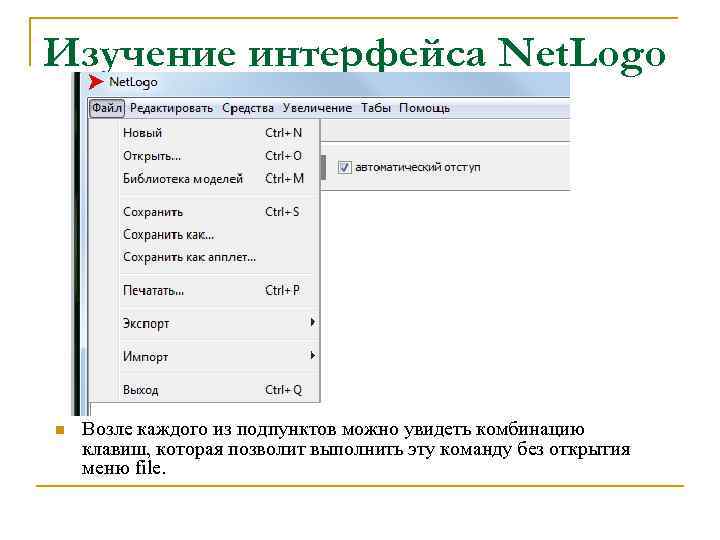
Task: Open the Табы menu
Action: (x=376, y=108)
